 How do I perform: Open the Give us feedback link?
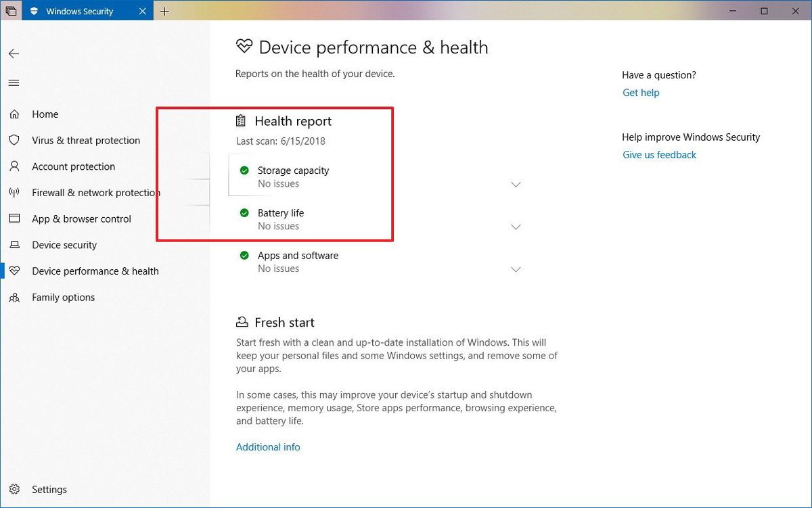(658, 154)
